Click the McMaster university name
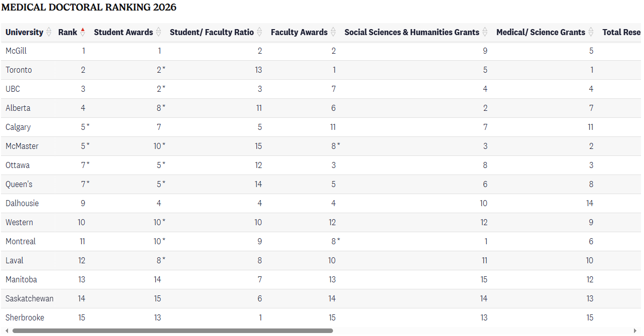 [x=22, y=146]
